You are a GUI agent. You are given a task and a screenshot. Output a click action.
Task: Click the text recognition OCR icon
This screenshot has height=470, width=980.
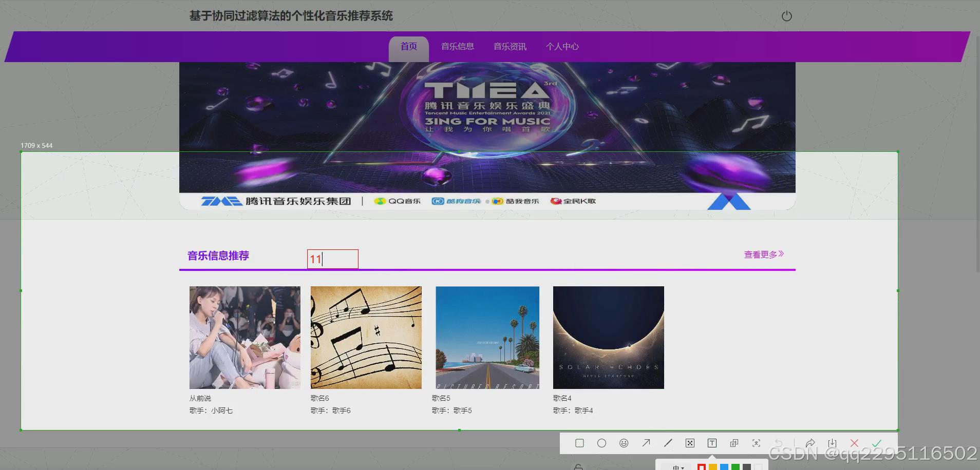click(x=756, y=443)
